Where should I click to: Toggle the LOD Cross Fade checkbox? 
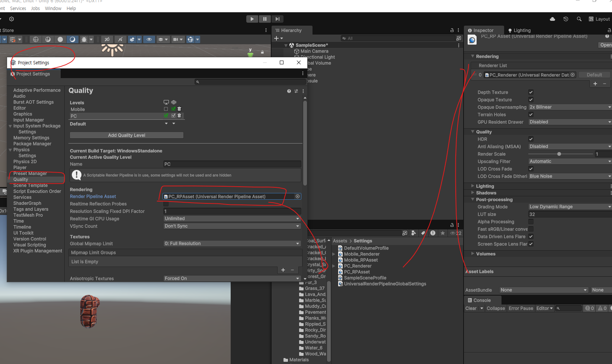pyautogui.click(x=531, y=169)
